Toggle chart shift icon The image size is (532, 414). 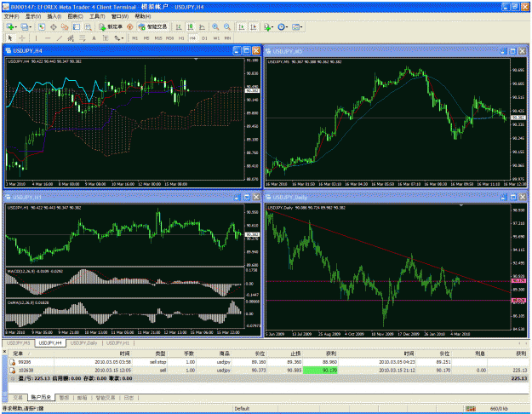[254, 26]
